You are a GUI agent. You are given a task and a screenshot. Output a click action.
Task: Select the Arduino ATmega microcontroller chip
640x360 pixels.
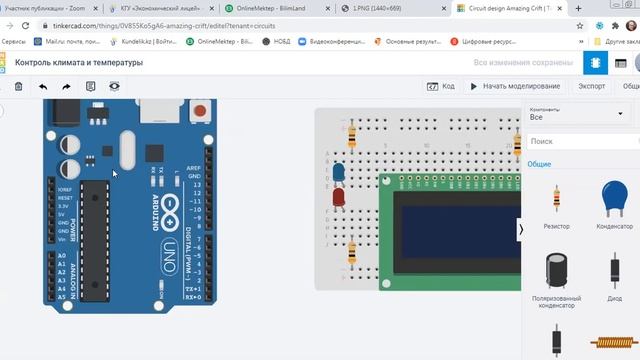(x=95, y=241)
